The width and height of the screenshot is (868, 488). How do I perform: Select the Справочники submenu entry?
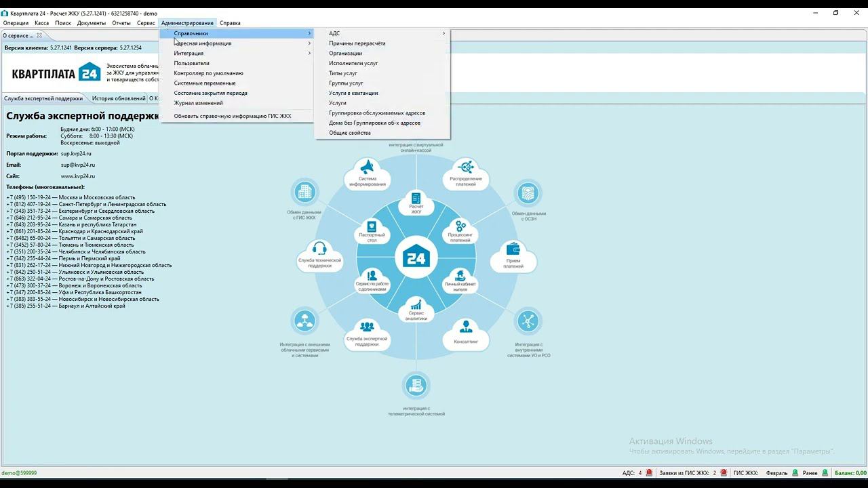(237, 33)
